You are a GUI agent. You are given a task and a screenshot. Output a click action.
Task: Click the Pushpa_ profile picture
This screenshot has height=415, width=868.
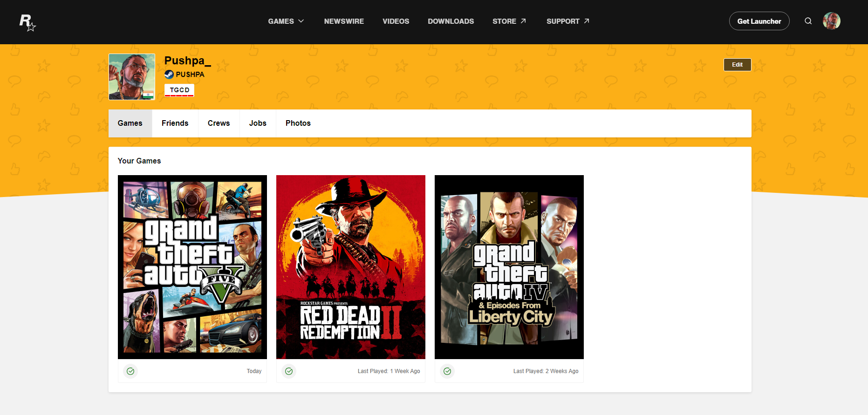(132, 77)
